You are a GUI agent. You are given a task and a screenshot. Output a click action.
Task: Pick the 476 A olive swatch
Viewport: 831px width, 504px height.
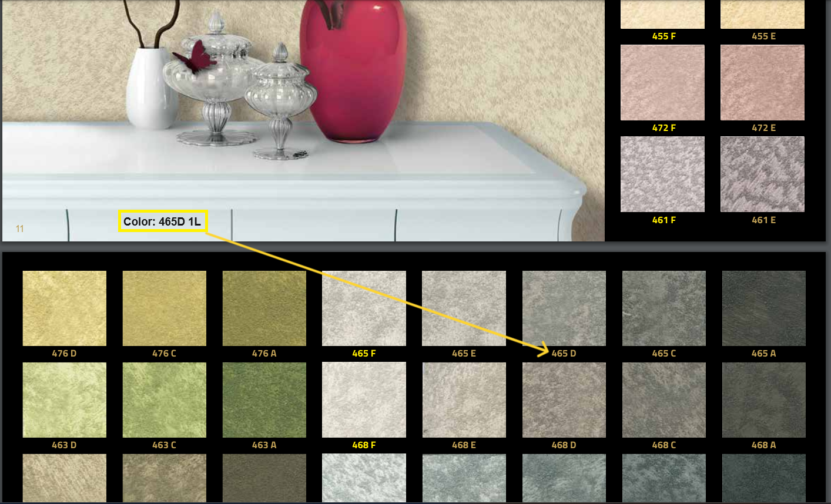click(x=264, y=308)
